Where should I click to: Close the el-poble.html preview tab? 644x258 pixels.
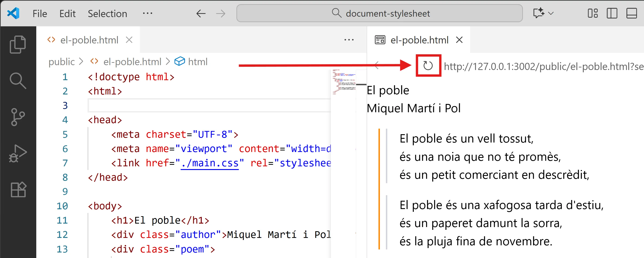[459, 40]
